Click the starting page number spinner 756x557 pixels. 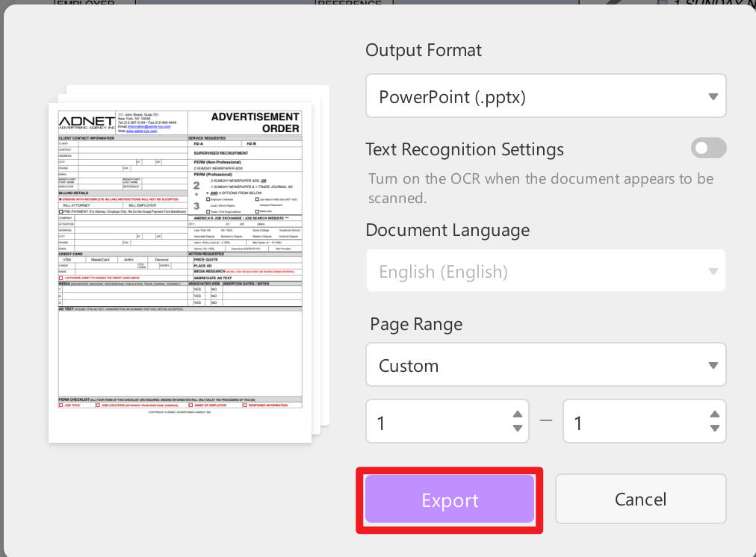(433, 421)
